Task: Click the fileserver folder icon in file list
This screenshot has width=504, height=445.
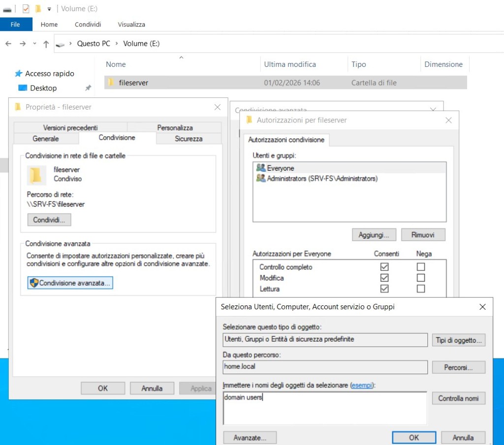Action: click(111, 83)
